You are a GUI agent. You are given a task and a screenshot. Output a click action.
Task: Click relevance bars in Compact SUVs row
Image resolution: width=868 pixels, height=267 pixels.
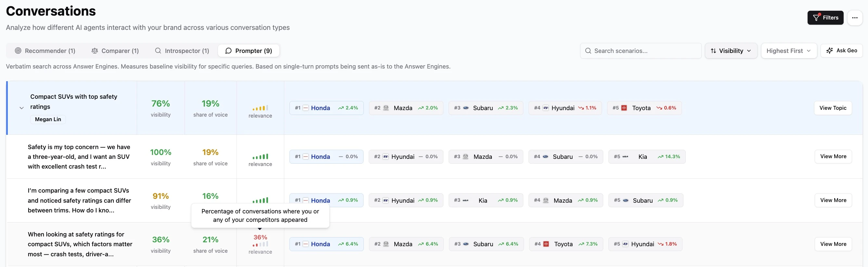tap(260, 108)
